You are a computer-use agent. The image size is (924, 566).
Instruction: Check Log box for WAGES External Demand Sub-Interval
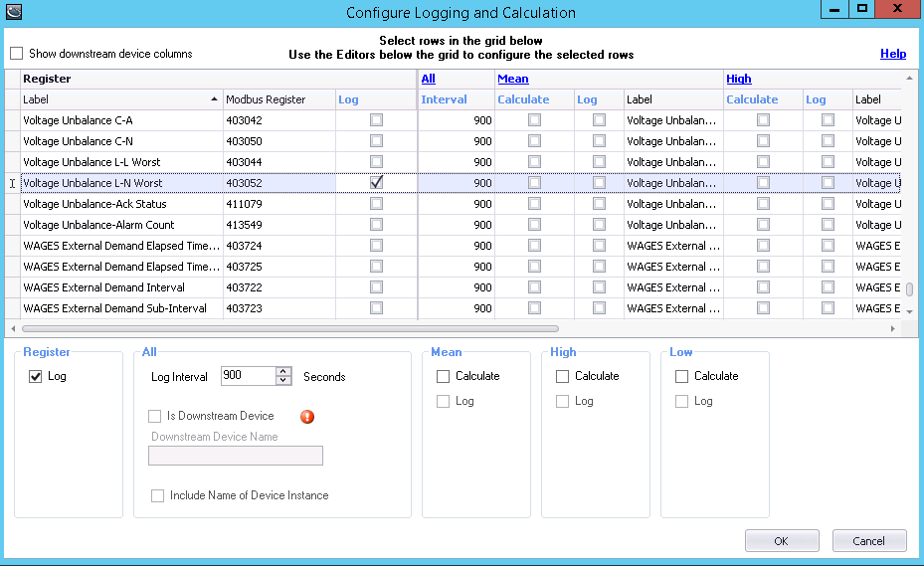(x=377, y=308)
